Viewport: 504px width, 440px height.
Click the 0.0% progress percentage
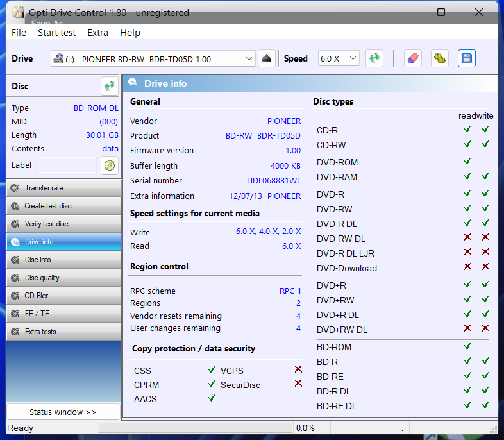pos(305,428)
